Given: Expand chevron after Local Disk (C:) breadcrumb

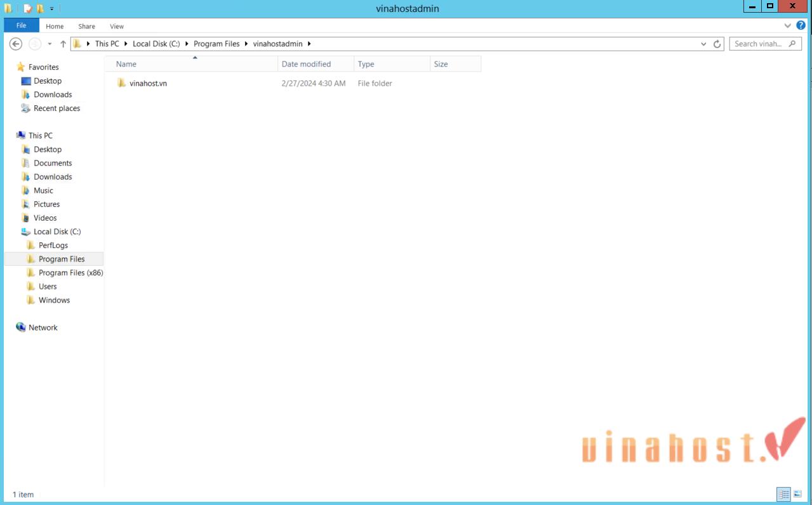Looking at the screenshot, I should click(187, 44).
